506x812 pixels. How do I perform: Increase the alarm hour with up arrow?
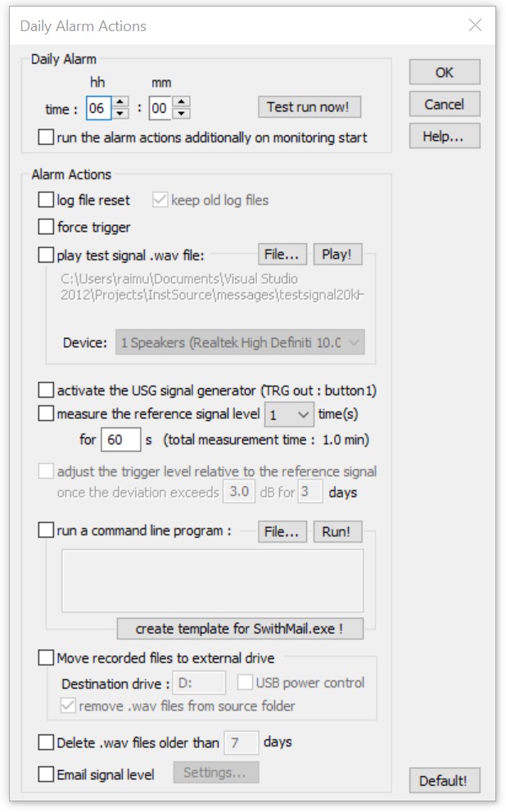(x=120, y=101)
